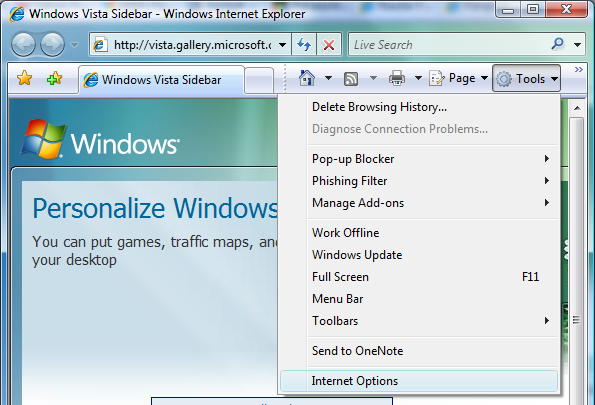Go to the home page with Home icon
The image size is (595, 405).
307,79
